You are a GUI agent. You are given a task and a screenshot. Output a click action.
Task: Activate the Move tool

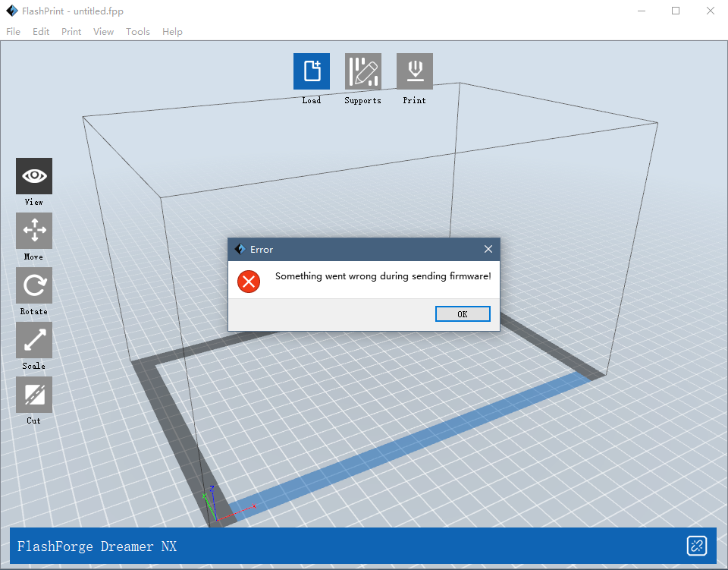pyautogui.click(x=33, y=230)
